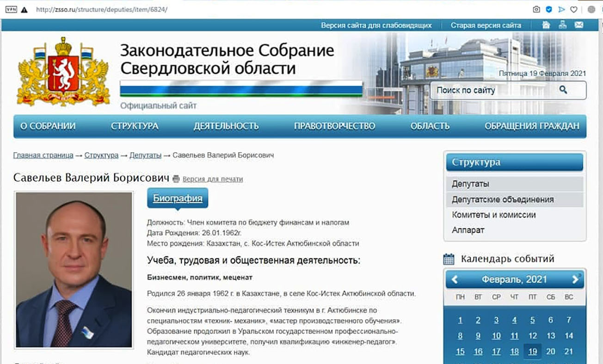The image size is (603, 364).
Task: Start a search with the magnifier icon
Action: pyautogui.click(x=563, y=90)
